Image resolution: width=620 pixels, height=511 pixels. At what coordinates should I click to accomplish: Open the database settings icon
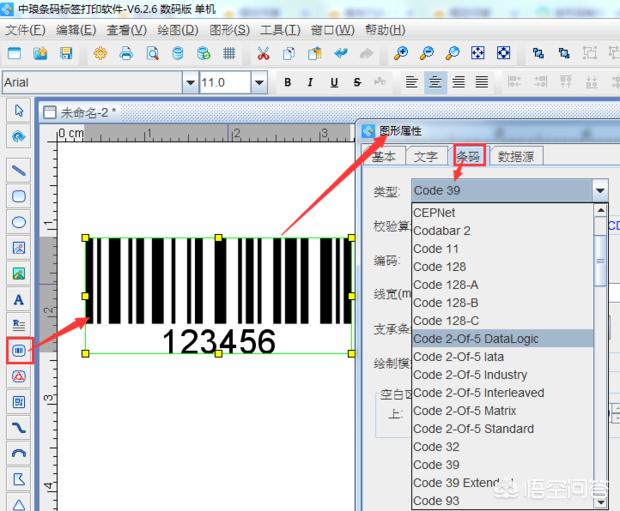coord(178,53)
